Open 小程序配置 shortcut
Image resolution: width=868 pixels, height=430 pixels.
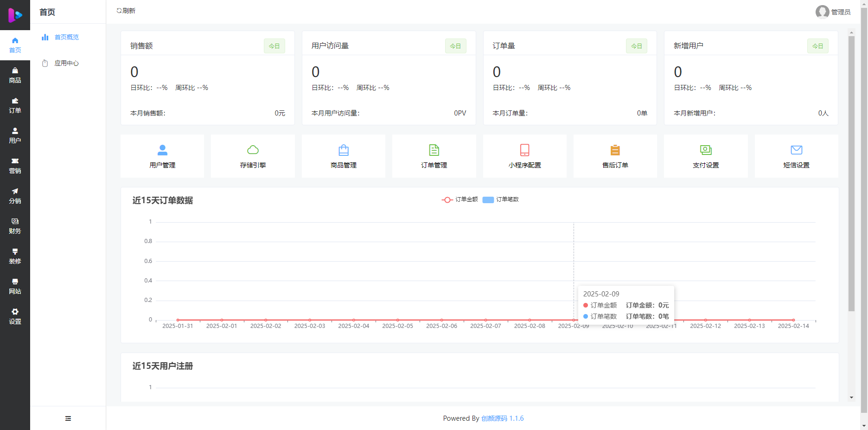pos(524,156)
